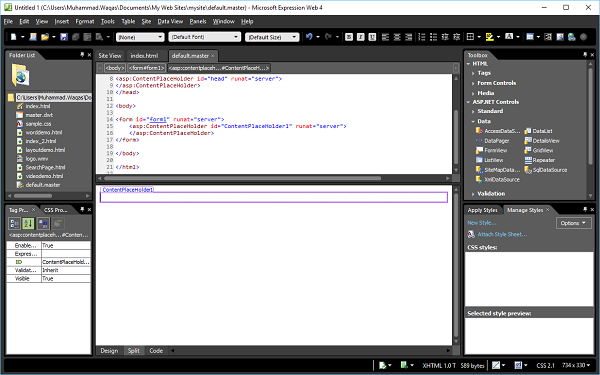Toggle Underline formatting button
Image resolution: width=600 pixels, height=375 pixels.
pos(372,37)
